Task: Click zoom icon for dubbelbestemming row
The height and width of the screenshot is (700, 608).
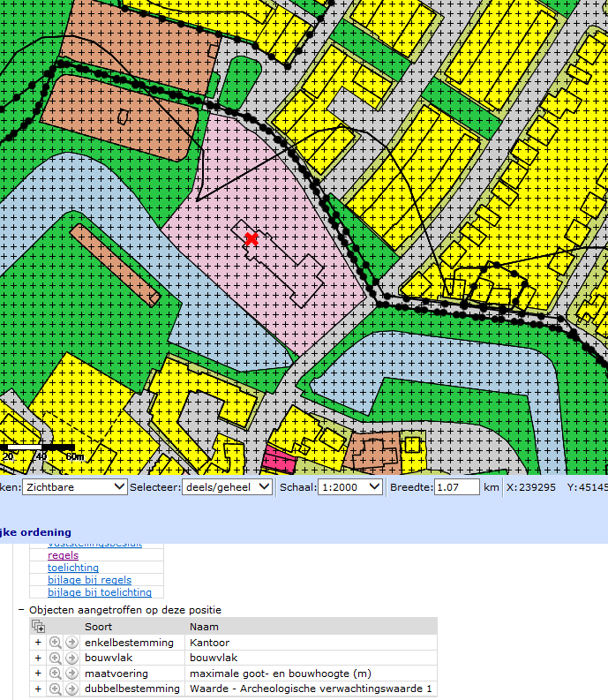Action: (56, 689)
